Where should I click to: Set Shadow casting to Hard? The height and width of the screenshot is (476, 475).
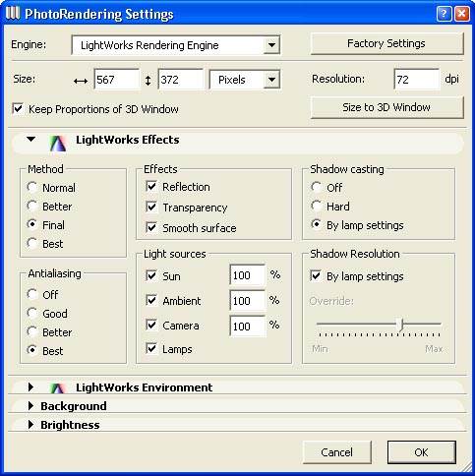(x=316, y=206)
